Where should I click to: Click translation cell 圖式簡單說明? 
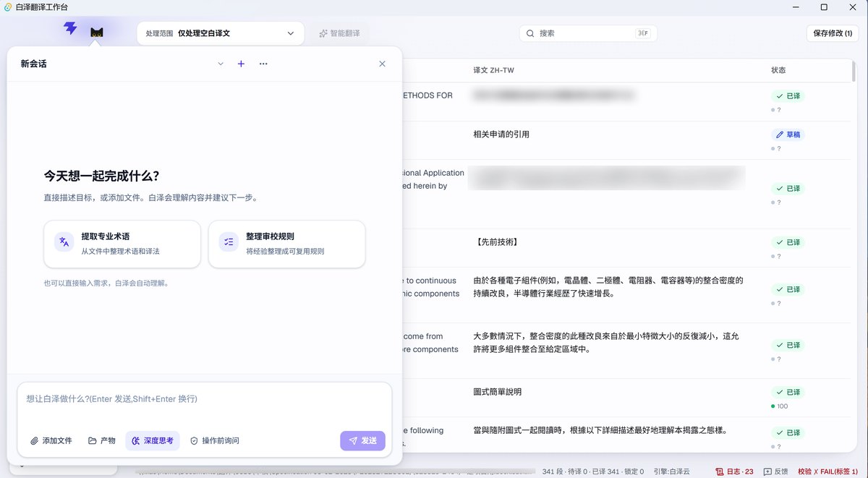pyautogui.click(x=497, y=392)
